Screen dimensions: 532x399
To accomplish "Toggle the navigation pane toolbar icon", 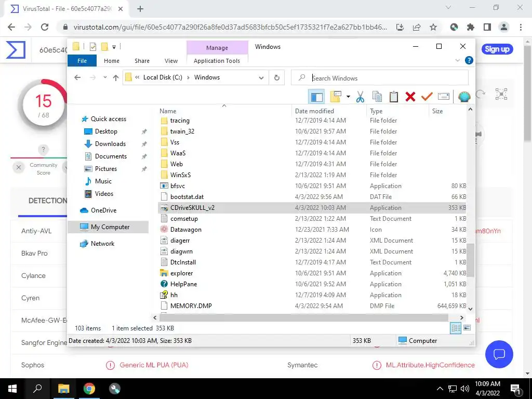I will coord(316,97).
